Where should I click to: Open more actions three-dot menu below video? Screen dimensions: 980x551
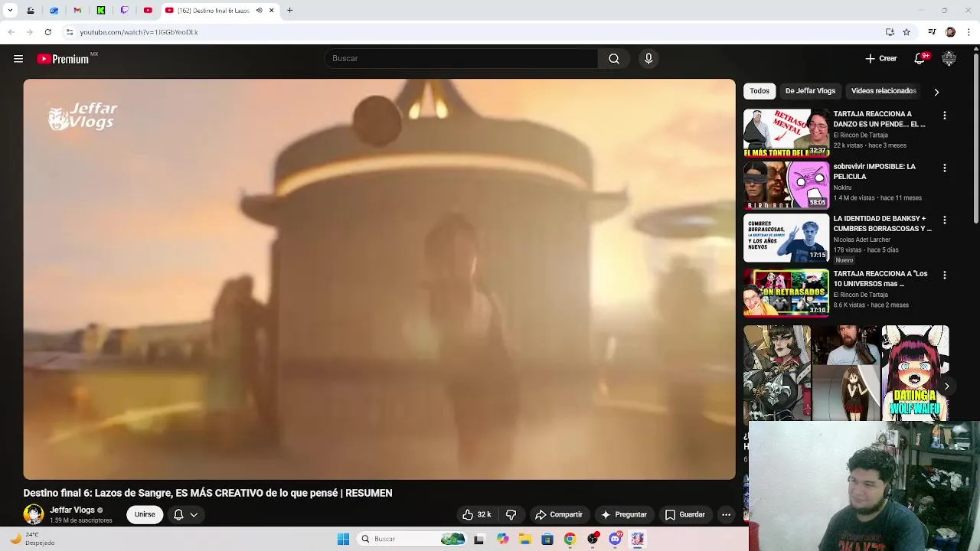coord(727,514)
